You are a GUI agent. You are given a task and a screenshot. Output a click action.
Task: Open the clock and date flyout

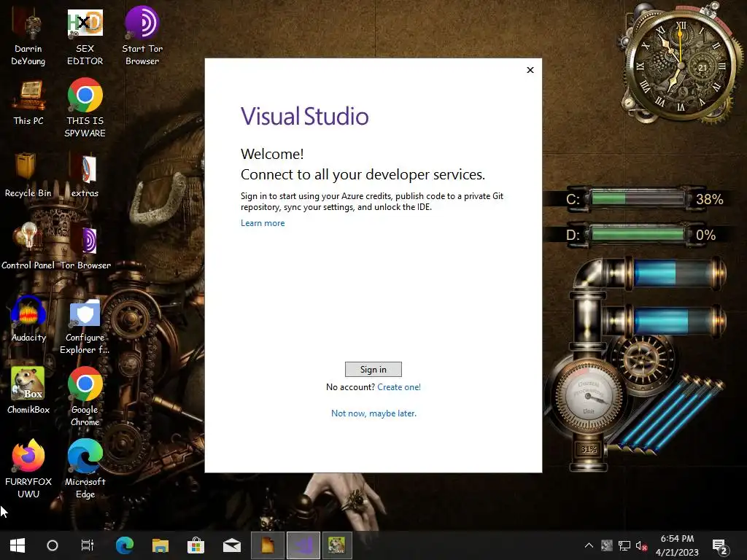coord(677,545)
